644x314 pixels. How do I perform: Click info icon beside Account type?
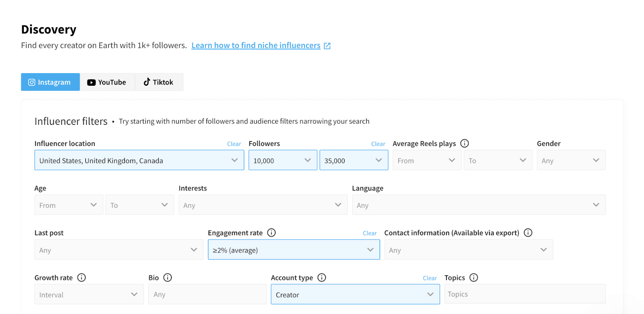pyautogui.click(x=322, y=277)
